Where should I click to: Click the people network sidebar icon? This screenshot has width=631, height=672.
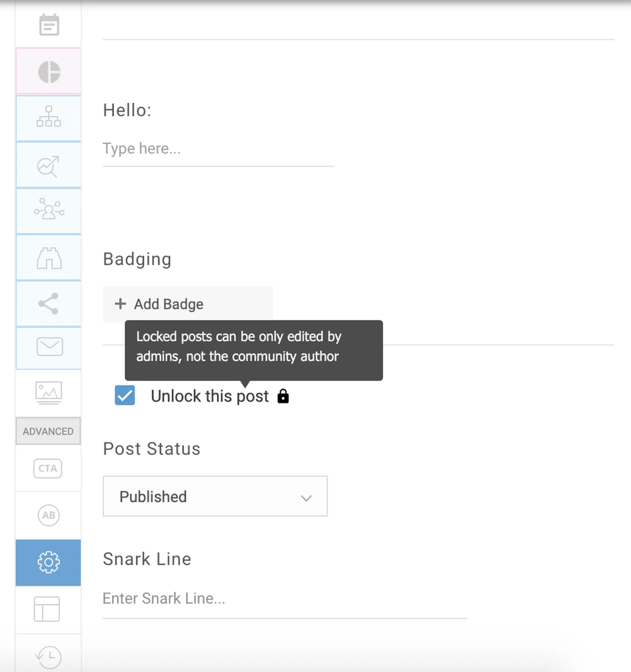49,211
